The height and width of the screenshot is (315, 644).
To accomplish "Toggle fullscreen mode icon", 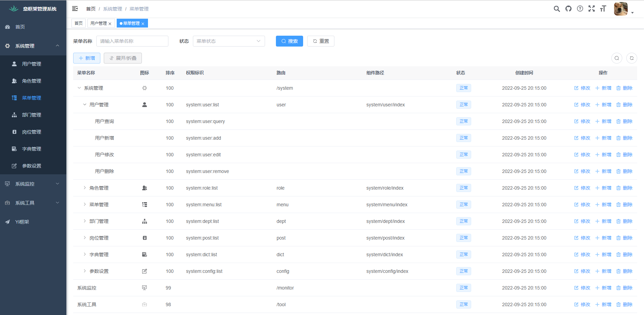I will click(592, 9).
